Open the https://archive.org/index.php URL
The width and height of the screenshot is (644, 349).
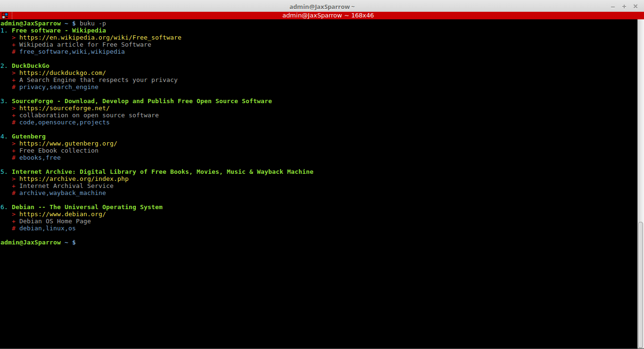click(x=74, y=179)
